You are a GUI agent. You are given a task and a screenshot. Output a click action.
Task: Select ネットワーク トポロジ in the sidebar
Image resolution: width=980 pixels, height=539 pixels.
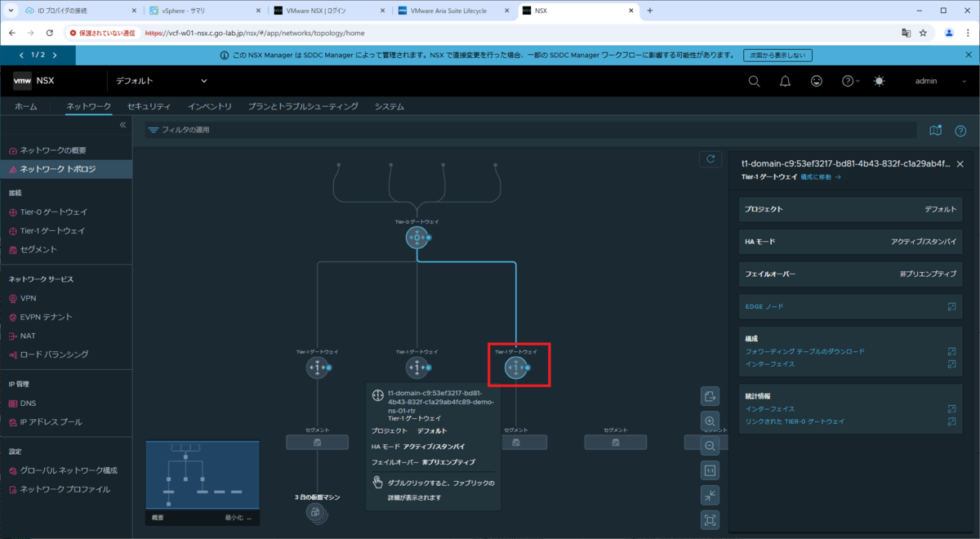(65, 169)
